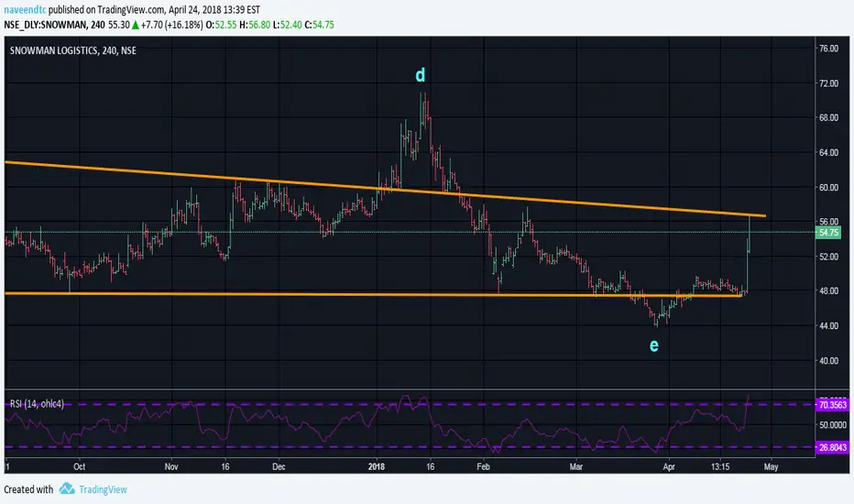Viewport: 854px width, 504px height.
Task: Click the 60.00 price axis label
Action: pos(828,188)
